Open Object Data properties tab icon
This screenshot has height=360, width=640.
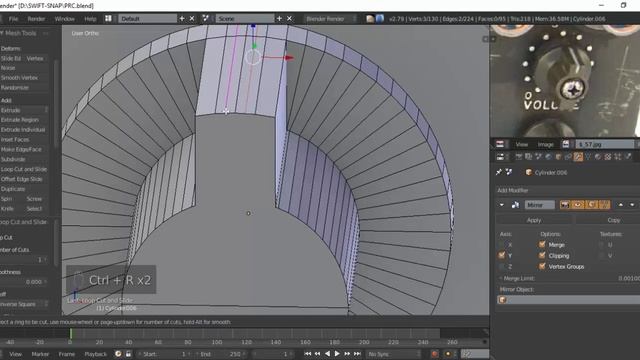coord(588,157)
